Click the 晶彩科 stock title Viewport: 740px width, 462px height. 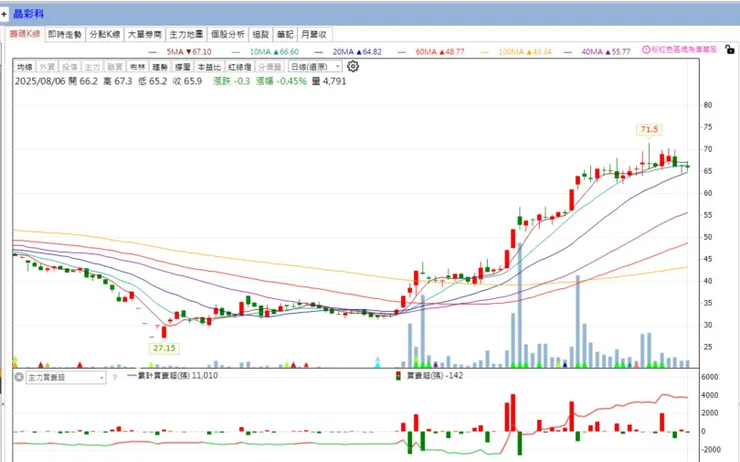[28, 14]
